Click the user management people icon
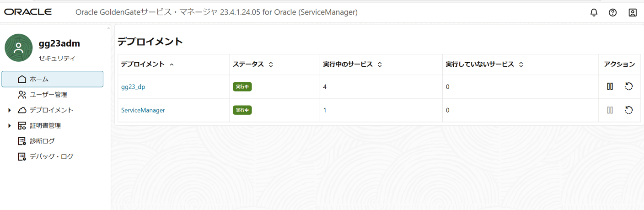Image resolution: width=644 pixels, height=210 pixels. coord(22,95)
